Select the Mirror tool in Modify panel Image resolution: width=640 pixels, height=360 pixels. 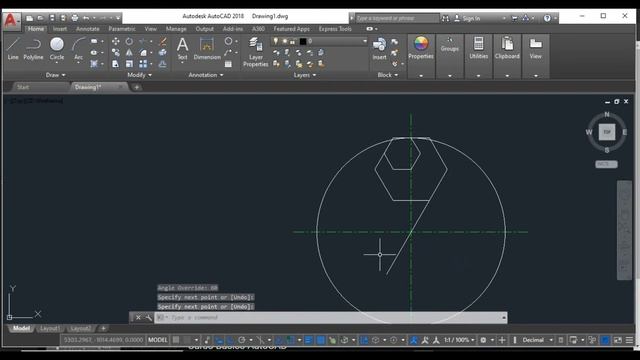129,52
